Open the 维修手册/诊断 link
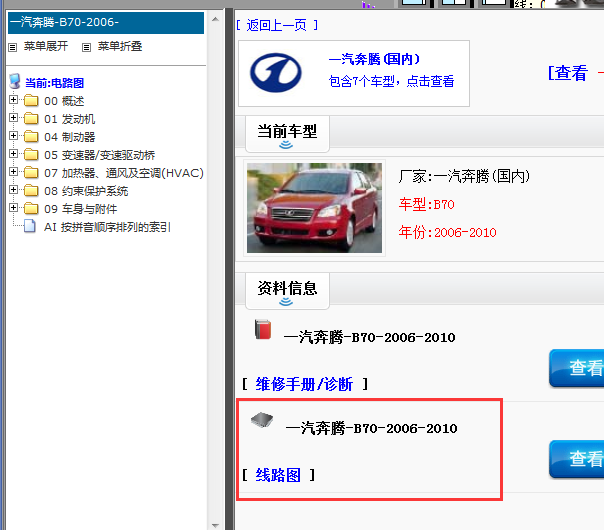This screenshot has height=530, width=604. pyautogui.click(x=304, y=384)
